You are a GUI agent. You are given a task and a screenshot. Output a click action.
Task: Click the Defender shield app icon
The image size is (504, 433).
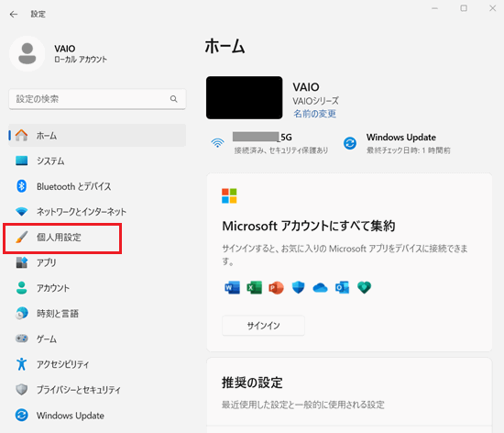click(298, 287)
